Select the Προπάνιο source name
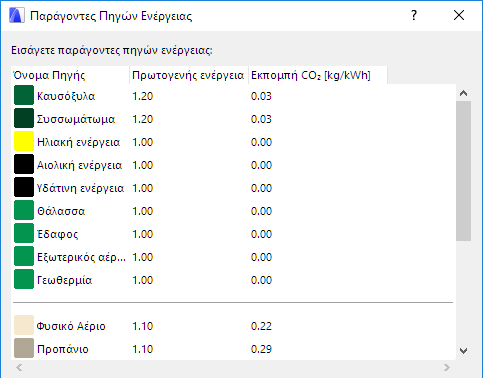483x378 pixels. coord(63,349)
